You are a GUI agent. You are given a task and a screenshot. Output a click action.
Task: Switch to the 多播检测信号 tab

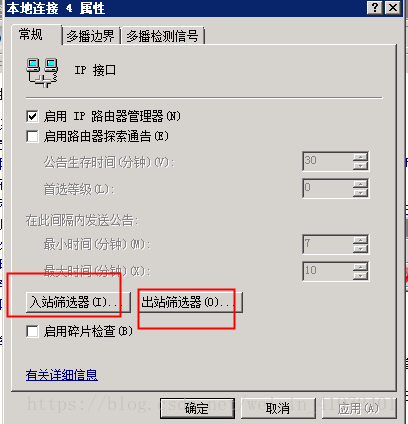pyautogui.click(x=162, y=36)
